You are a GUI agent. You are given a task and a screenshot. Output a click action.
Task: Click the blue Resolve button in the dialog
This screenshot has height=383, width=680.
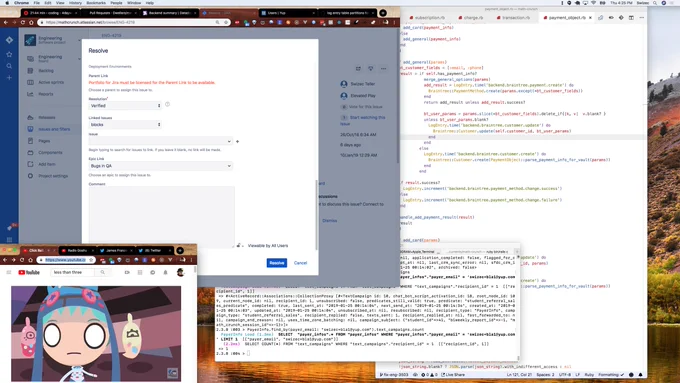point(276,263)
